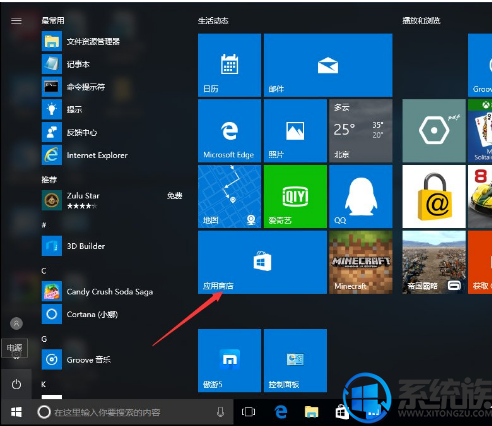Click the G letter section header
Viewport: 492px width, 426px height.
pyautogui.click(x=44, y=339)
